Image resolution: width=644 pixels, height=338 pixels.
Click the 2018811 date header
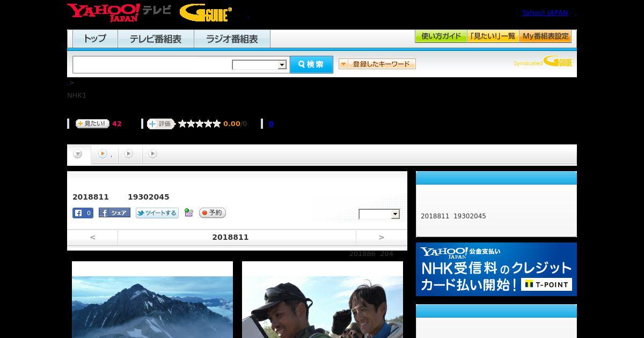tap(230, 237)
